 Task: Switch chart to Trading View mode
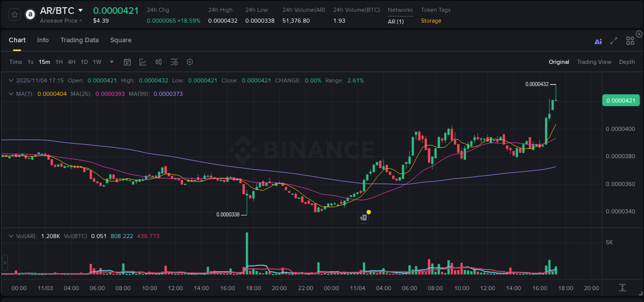(x=594, y=62)
